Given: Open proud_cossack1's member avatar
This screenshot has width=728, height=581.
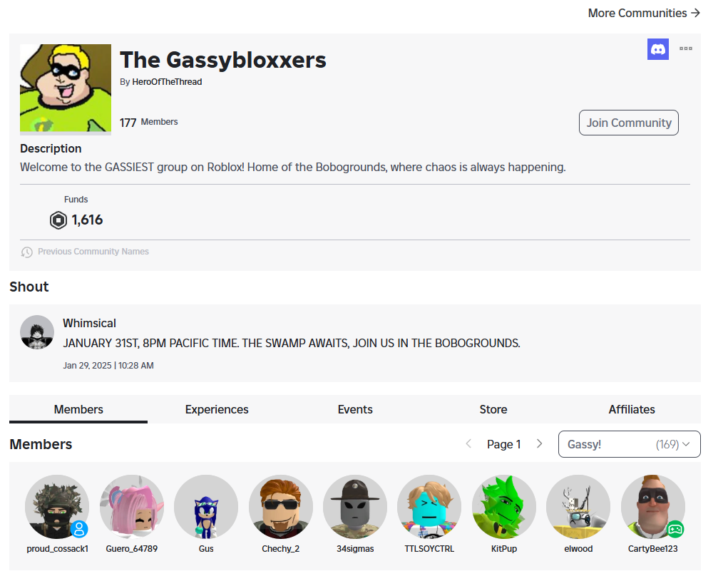Looking at the screenshot, I should coord(57,507).
